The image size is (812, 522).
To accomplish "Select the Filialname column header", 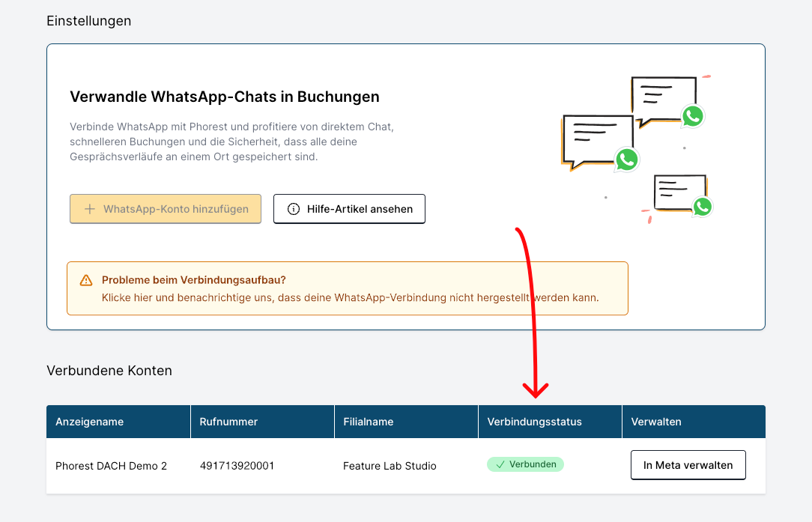I will click(368, 422).
